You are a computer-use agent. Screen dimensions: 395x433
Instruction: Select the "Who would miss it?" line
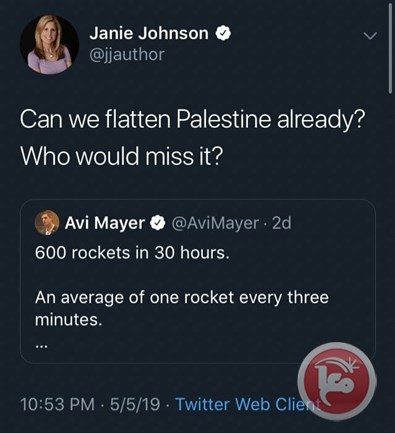[120, 156]
